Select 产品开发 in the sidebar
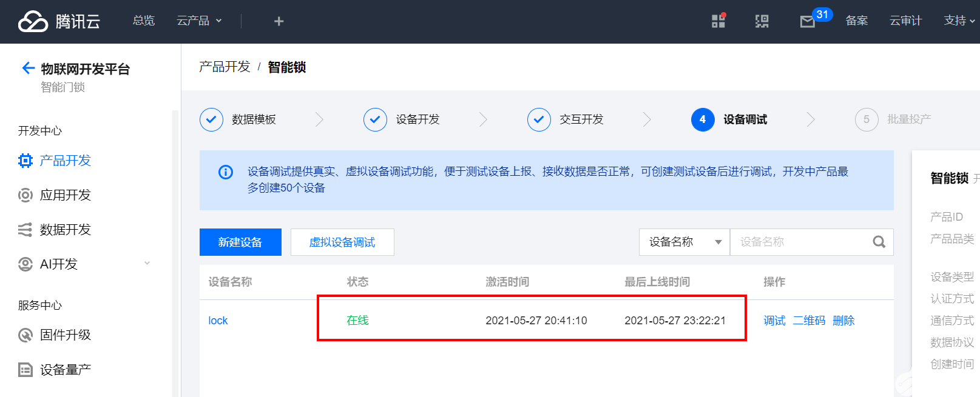 pyautogui.click(x=66, y=161)
